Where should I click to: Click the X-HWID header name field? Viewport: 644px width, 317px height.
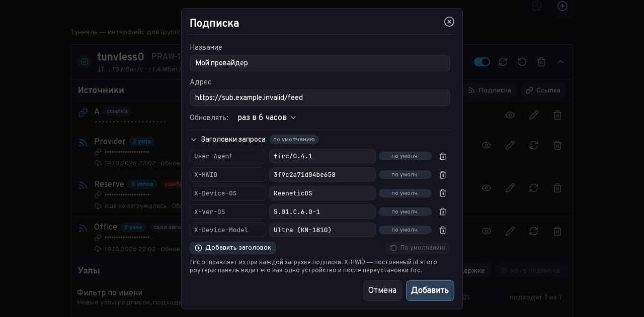(228, 175)
